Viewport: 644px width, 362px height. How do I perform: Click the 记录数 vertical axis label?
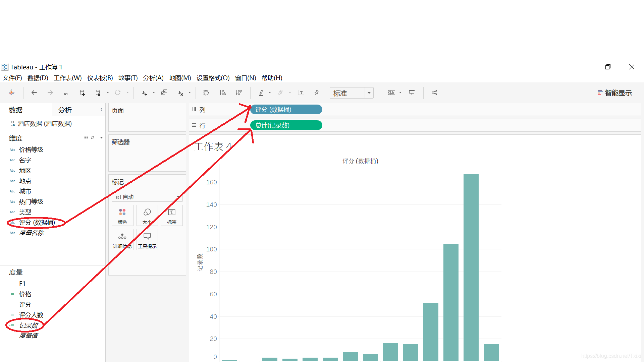tap(200, 262)
